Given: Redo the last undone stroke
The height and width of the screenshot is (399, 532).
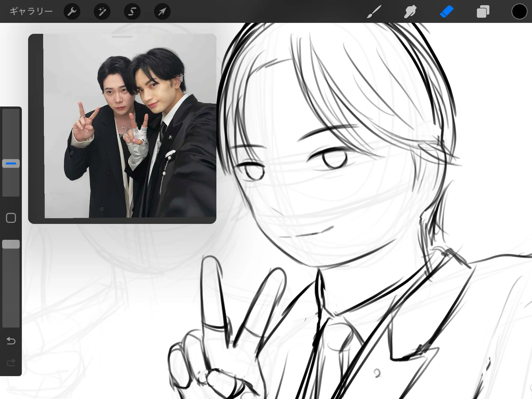Looking at the screenshot, I should (x=11, y=363).
